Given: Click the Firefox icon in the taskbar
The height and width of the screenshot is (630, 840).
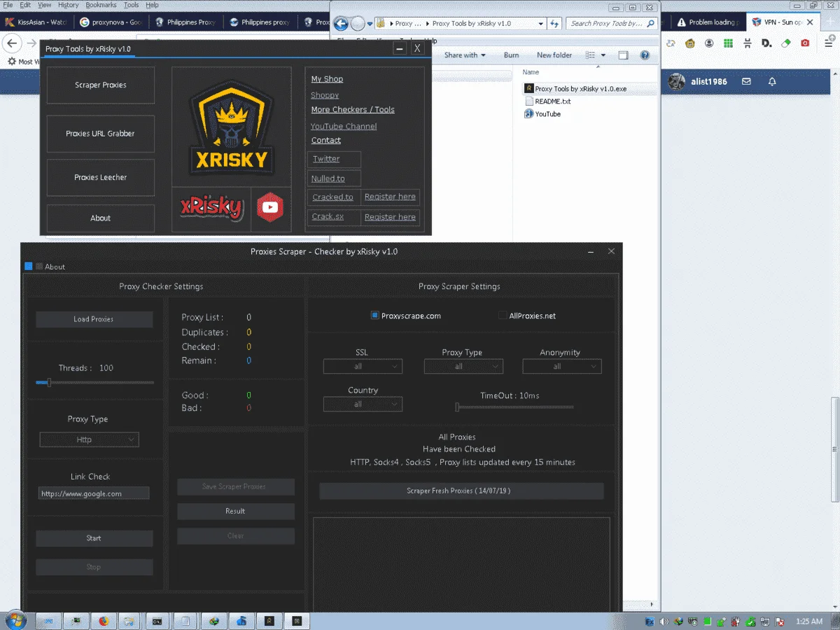Looking at the screenshot, I should click(x=104, y=621).
